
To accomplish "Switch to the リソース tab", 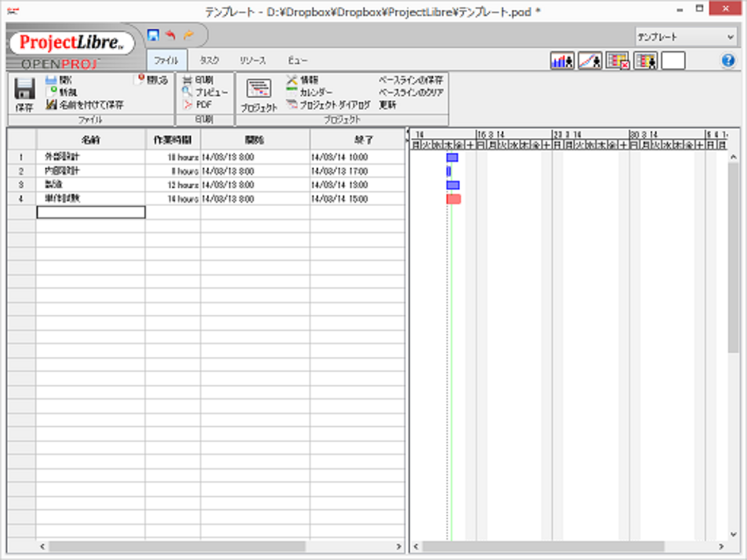I will pyautogui.click(x=253, y=60).
